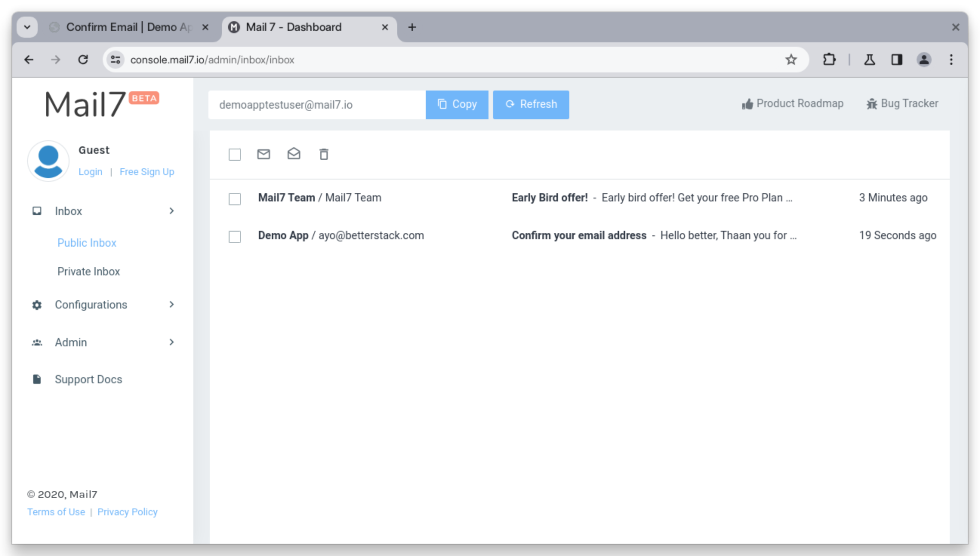980x556 pixels.
Task: Switch to the Confirm Email | Demo App tab
Action: [x=130, y=27]
